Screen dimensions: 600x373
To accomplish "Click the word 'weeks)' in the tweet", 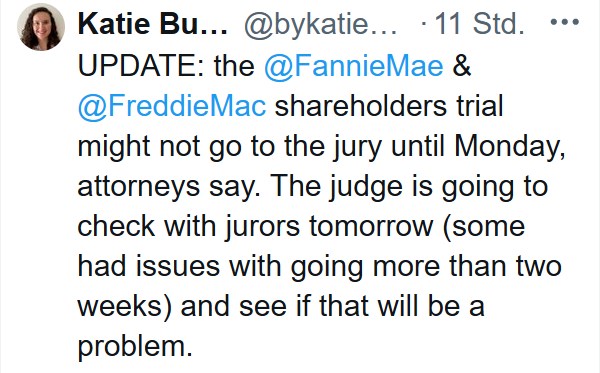I will click(x=125, y=306).
